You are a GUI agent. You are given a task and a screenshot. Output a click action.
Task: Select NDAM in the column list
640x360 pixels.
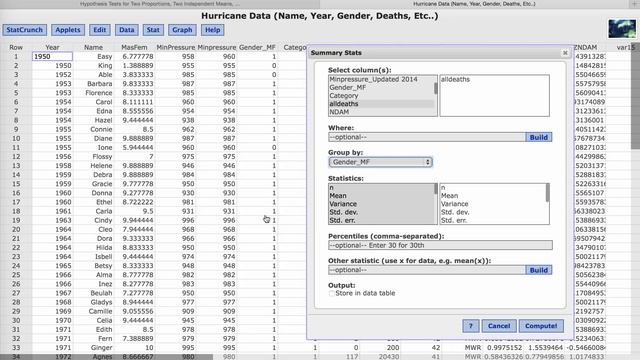(339, 112)
